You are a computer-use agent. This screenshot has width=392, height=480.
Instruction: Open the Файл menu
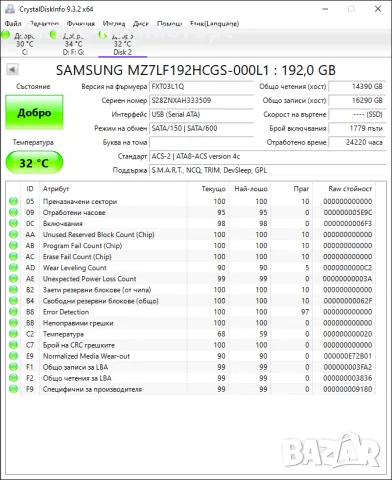[13, 24]
